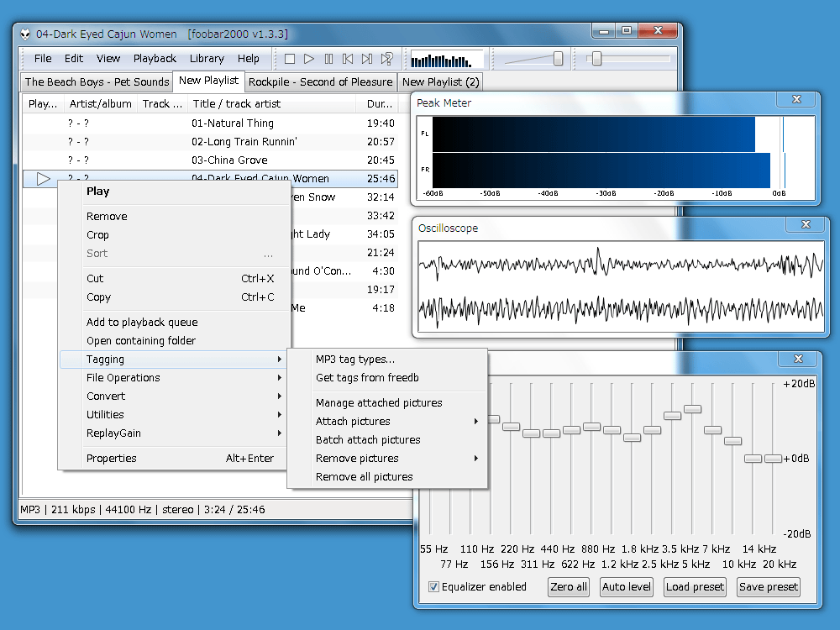The width and height of the screenshot is (840, 630).
Task: Choose Cut from context menu
Action: click(x=175, y=279)
